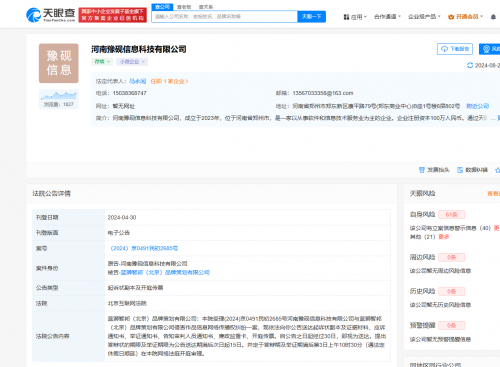Expand the 存续 status tag
500x367 pixels.
[102, 62]
